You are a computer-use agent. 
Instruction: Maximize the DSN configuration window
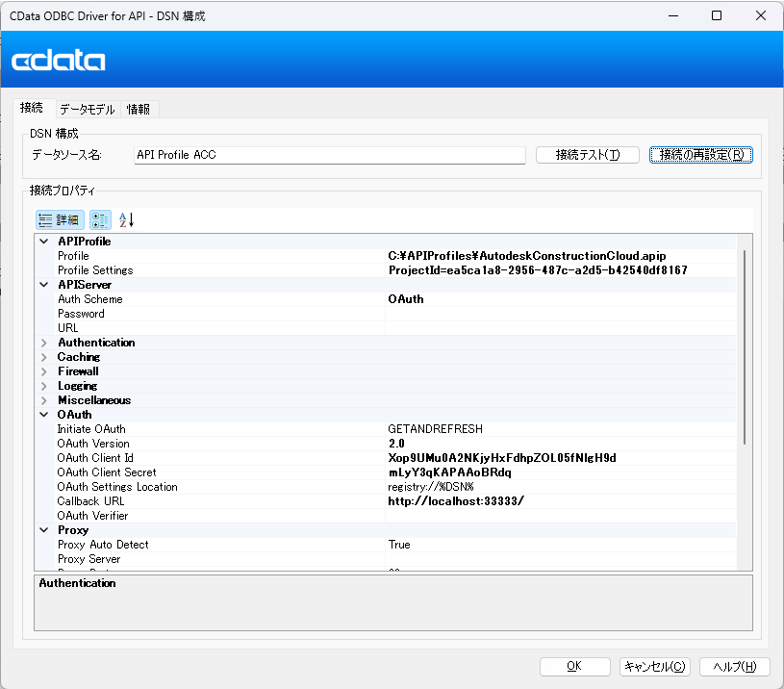[717, 16]
